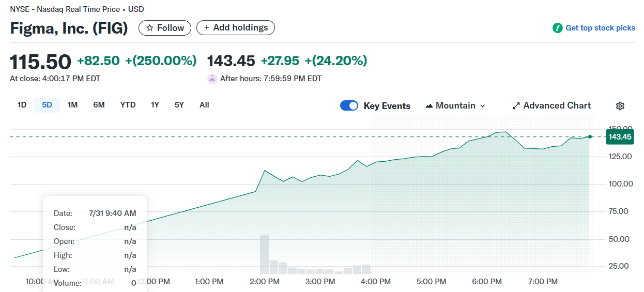Click the star icon in Follow button
This screenshot has height=292, width=644.
[150, 28]
